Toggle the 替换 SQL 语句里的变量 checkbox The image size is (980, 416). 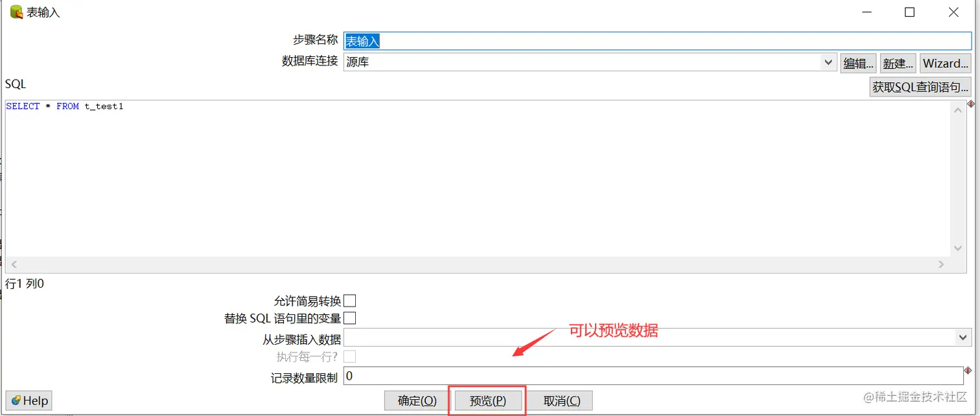tap(349, 318)
